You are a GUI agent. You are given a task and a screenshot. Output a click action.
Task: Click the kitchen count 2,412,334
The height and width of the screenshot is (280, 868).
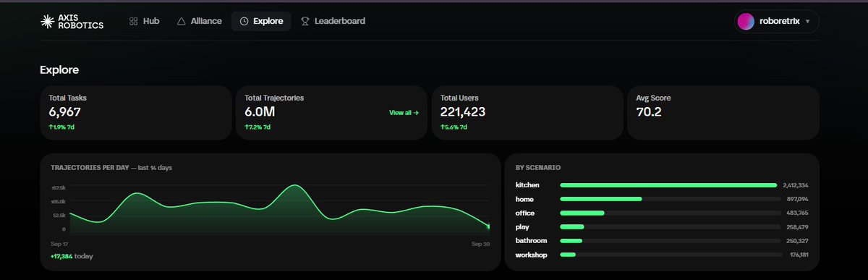pos(796,185)
